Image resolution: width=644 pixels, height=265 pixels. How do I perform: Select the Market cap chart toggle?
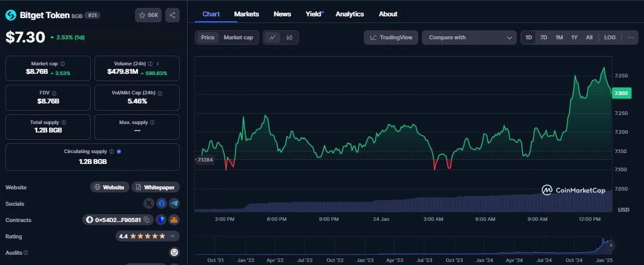[238, 38]
